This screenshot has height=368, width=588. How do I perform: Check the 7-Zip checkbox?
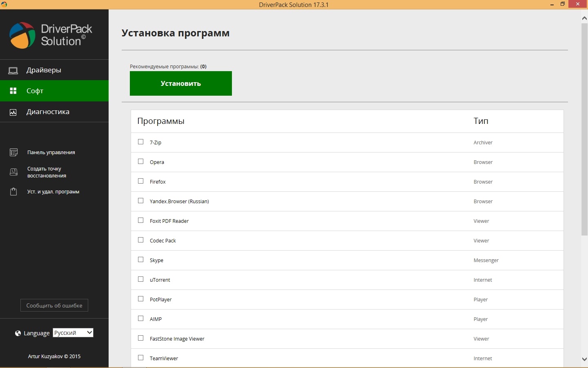tap(141, 142)
